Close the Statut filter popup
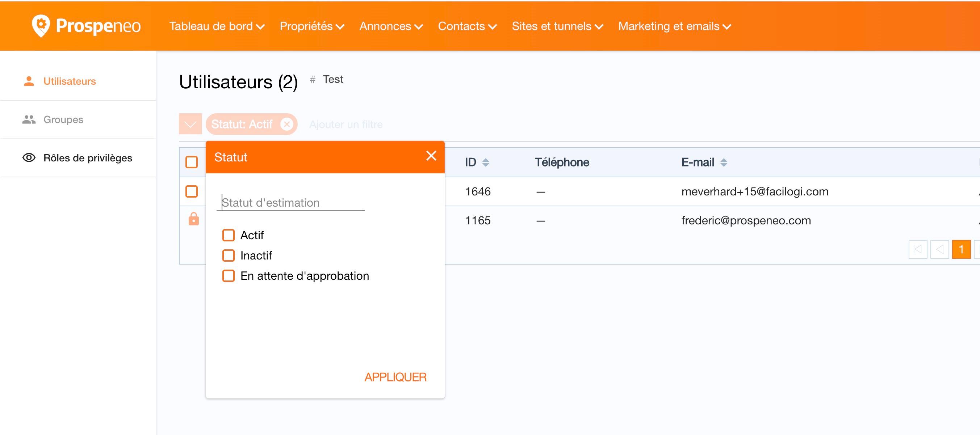 [x=431, y=156]
